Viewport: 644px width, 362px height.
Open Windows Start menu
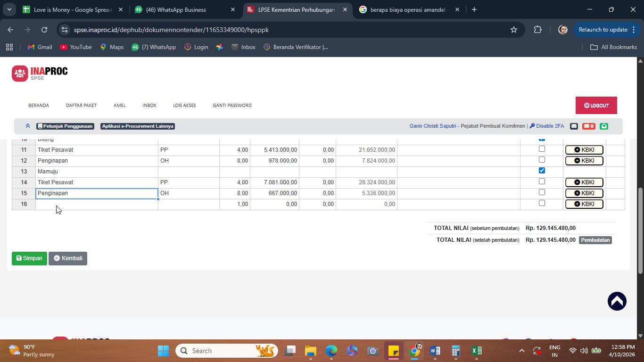163,351
